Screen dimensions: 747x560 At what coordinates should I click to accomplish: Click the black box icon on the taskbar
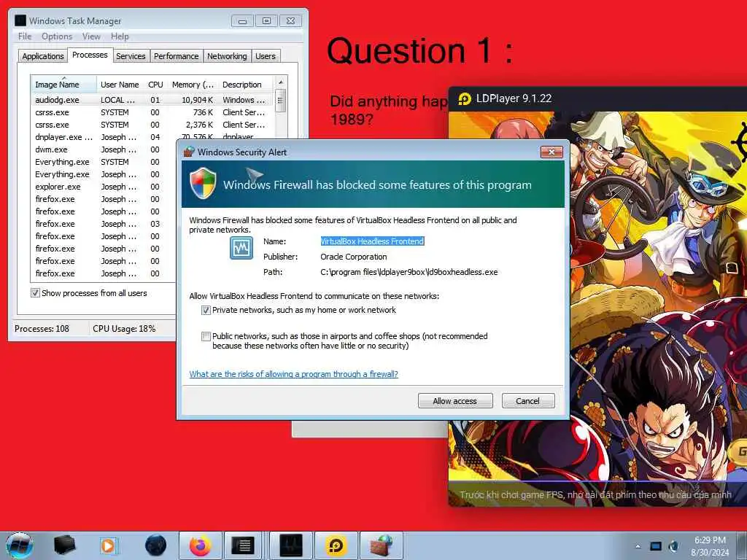(x=64, y=545)
